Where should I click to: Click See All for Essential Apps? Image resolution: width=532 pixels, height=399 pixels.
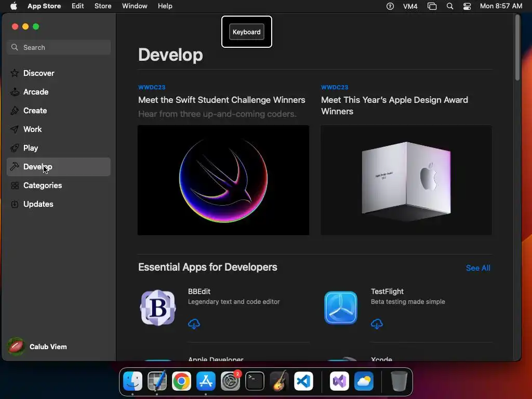click(478, 268)
